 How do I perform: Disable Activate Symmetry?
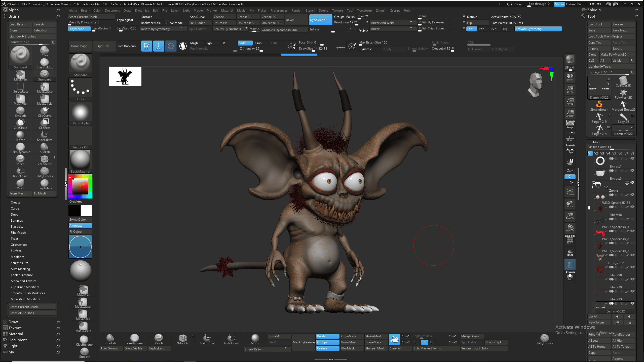[538, 29]
